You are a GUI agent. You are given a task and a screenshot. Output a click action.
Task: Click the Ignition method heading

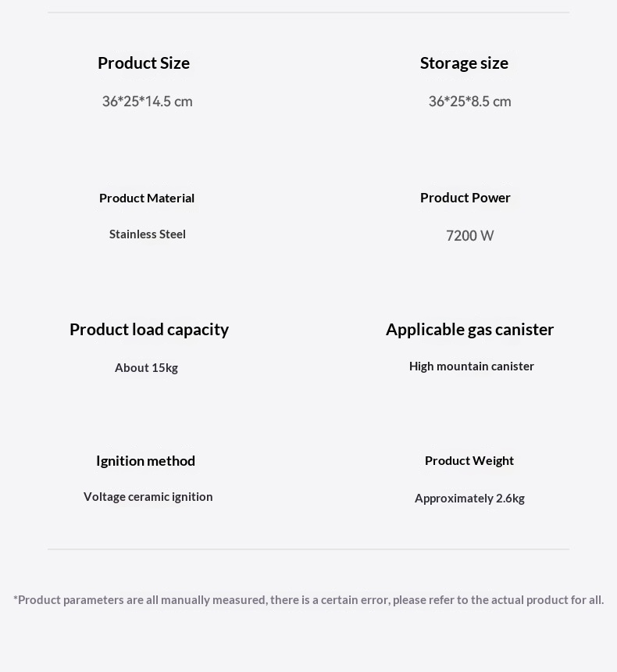(146, 461)
